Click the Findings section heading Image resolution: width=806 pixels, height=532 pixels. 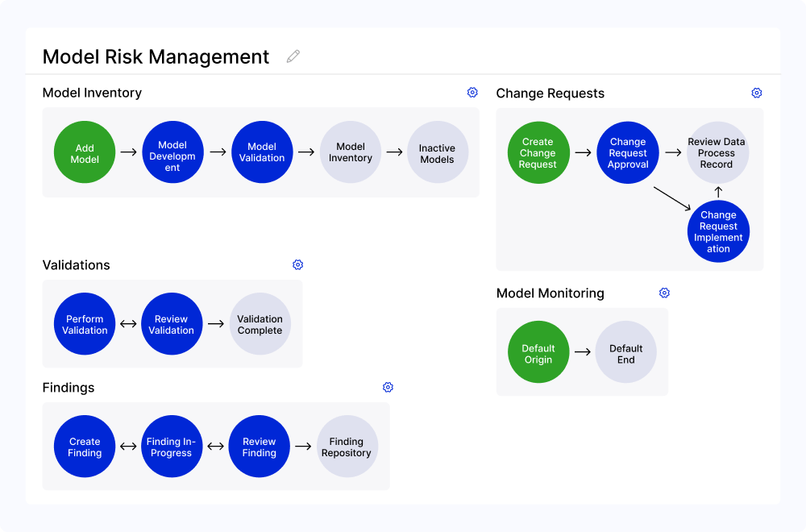point(69,388)
